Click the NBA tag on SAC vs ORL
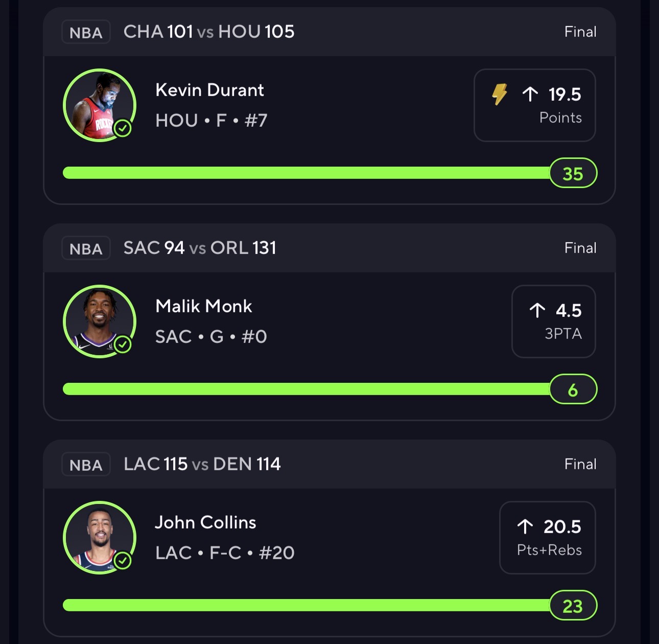659x644 pixels. click(86, 248)
